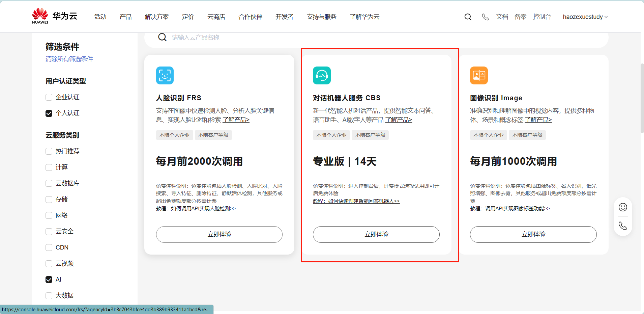This screenshot has width=644, height=314.
Task: Click 专业版 | 14天 heading
Action: pyautogui.click(x=345, y=161)
